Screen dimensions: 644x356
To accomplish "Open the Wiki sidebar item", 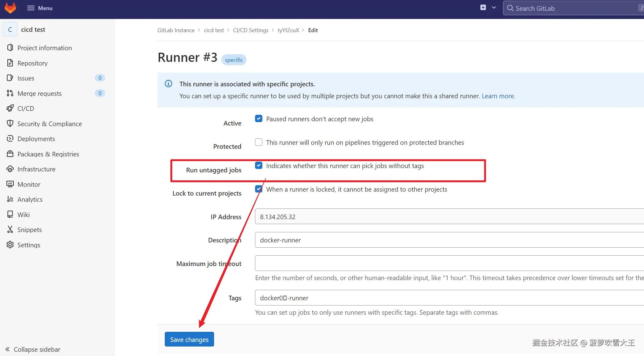I will click(x=24, y=215).
